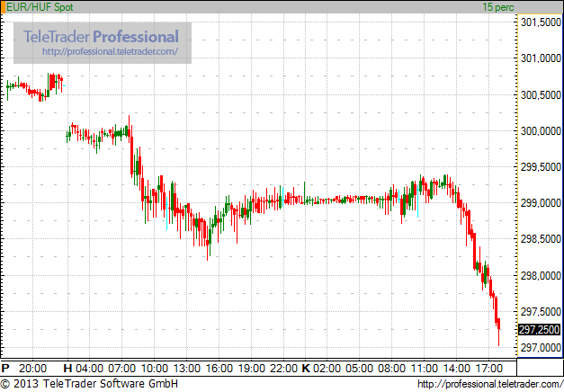Click the H day marker on time axis
Screen dimensions: 564x392
click(68, 369)
